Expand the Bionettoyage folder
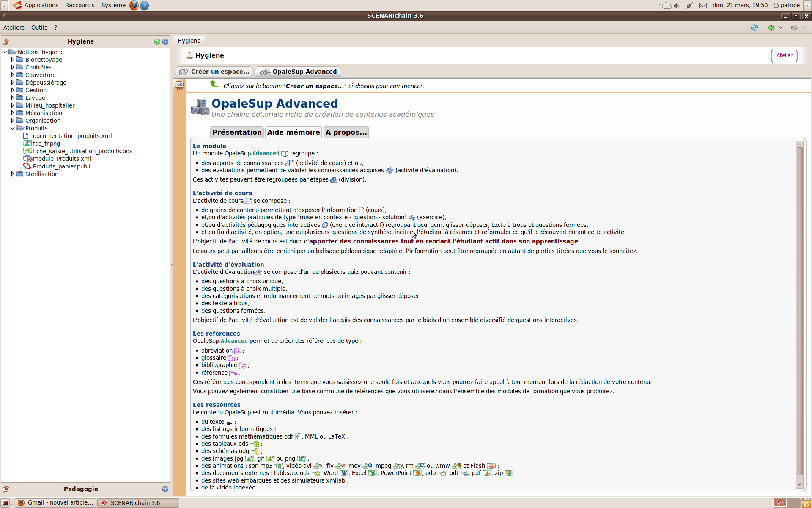This screenshot has height=508, width=812. pyautogui.click(x=13, y=60)
